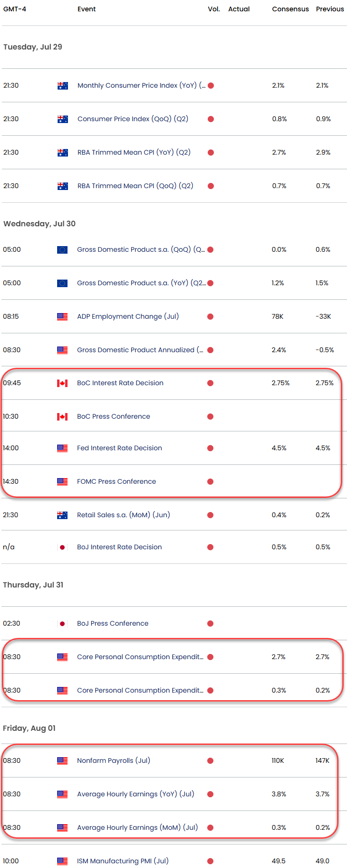Click the Canadian flag beside BoC Press Conference
The image size is (347, 868).
(62, 417)
